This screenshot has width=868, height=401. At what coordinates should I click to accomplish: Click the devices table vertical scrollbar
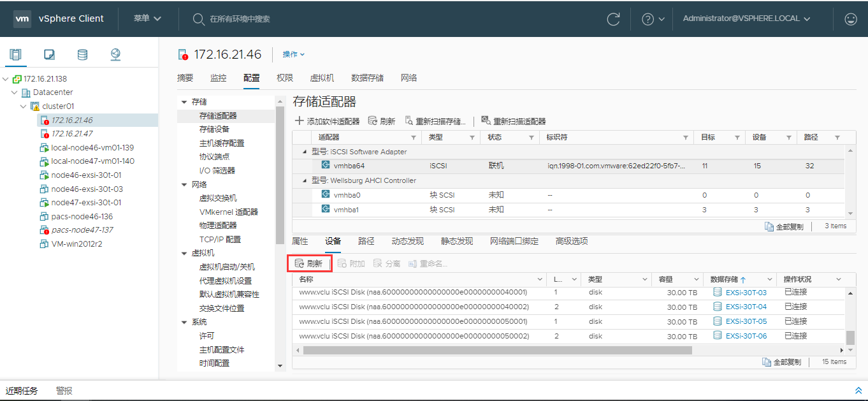click(x=850, y=338)
